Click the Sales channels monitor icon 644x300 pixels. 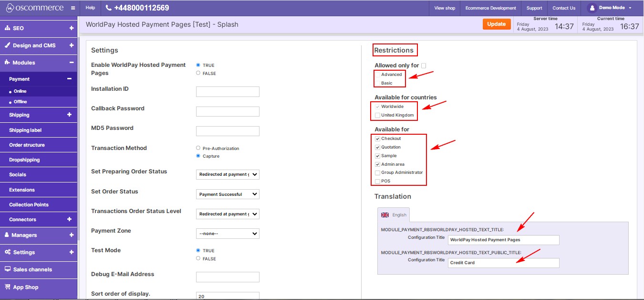pos(8,269)
